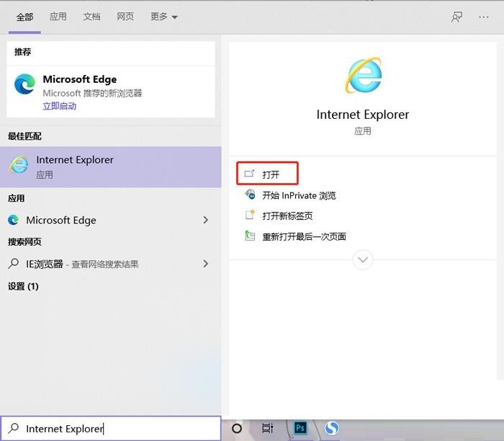Expand the 更多 dropdown tab

click(x=163, y=17)
